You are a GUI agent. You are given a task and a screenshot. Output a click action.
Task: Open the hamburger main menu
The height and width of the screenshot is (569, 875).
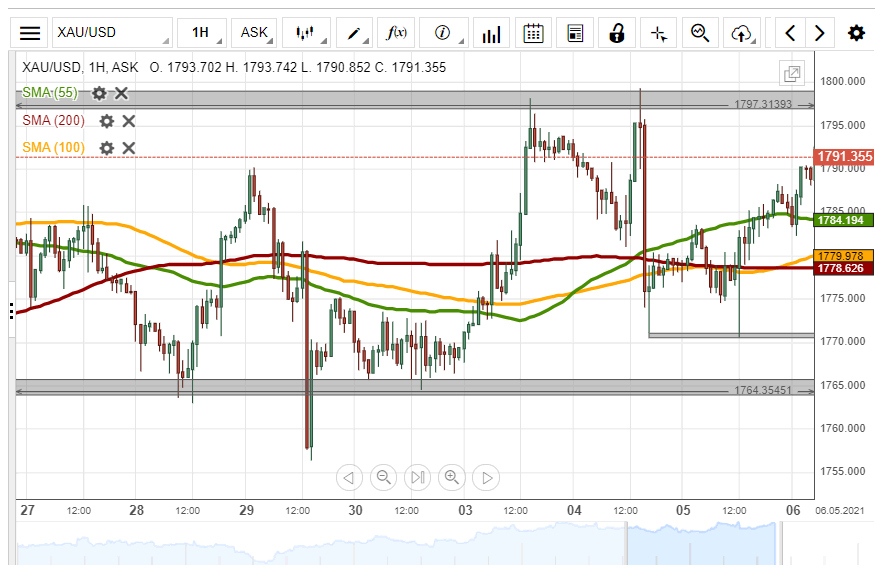tap(31, 33)
